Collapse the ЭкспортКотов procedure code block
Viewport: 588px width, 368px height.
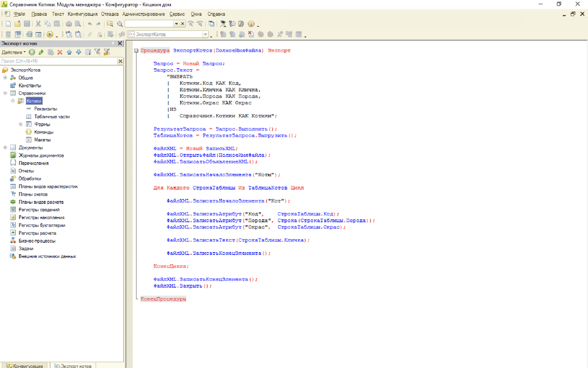(136, 50)
